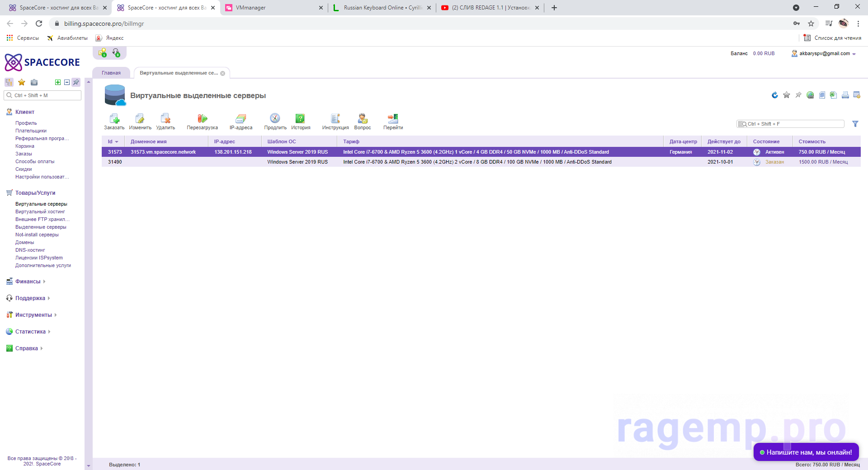868x470 pixels.
Task: Collapse the Клиент menu section
Action: point(24,112)
